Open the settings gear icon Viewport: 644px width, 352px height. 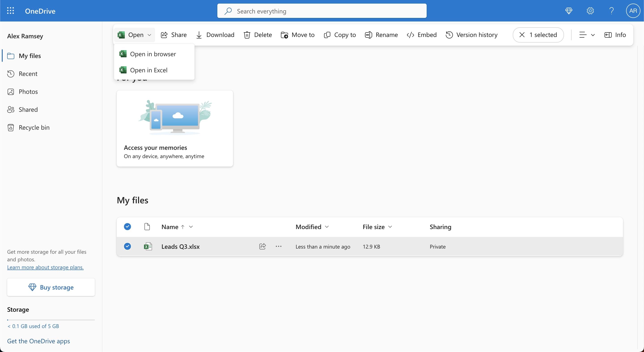pyautogui.click(x=590, y=11)
